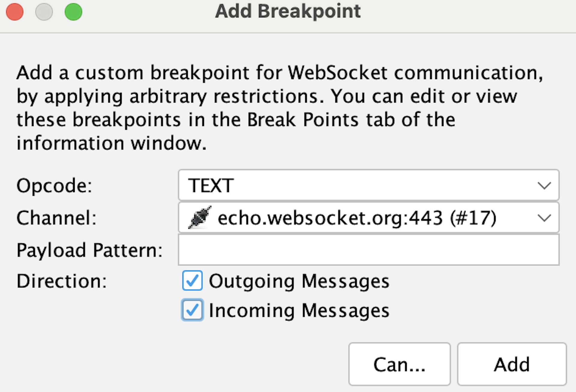Click the Channel label
Screen dimensions: 576x392
pos(56,218)
